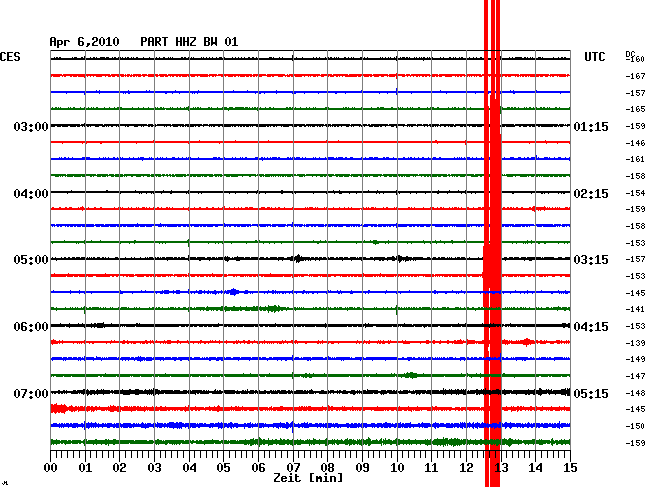Select minute 10 on the bottom axis
Image resolution: width=650 pixels, height=494 pixels.
pyautogui.click(x=397, y=467)
